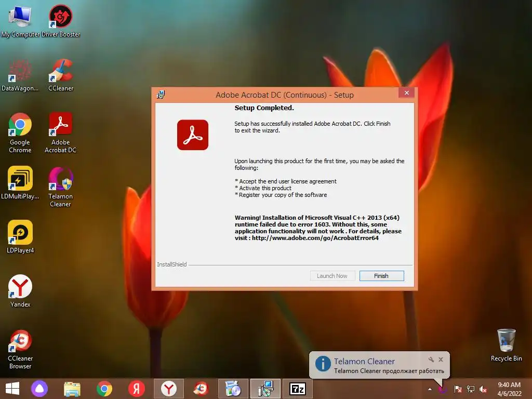Launch Telamon Cleaner desktop shortcut
The height and width of the screenshot is (399, 532).
pos(60,187)
